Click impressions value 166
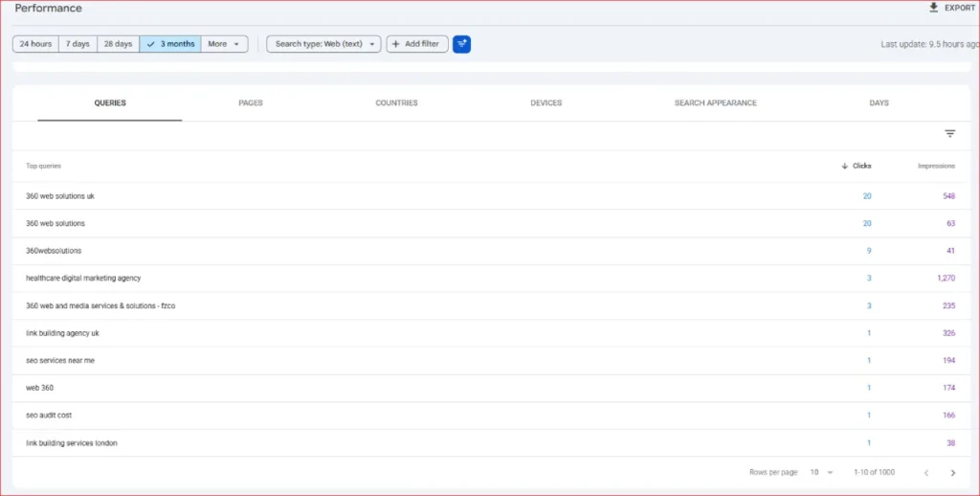The image size is (980, 496). (x=948, y=416)
